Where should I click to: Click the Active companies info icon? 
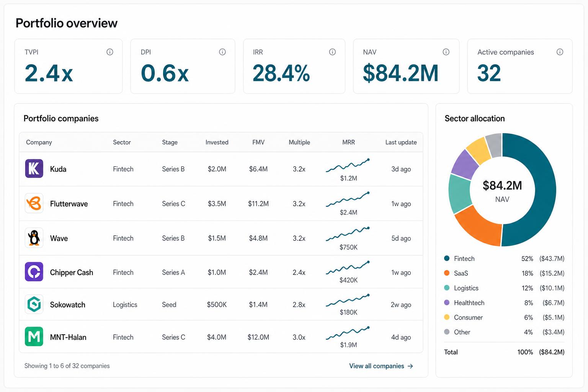pos(560,52)
